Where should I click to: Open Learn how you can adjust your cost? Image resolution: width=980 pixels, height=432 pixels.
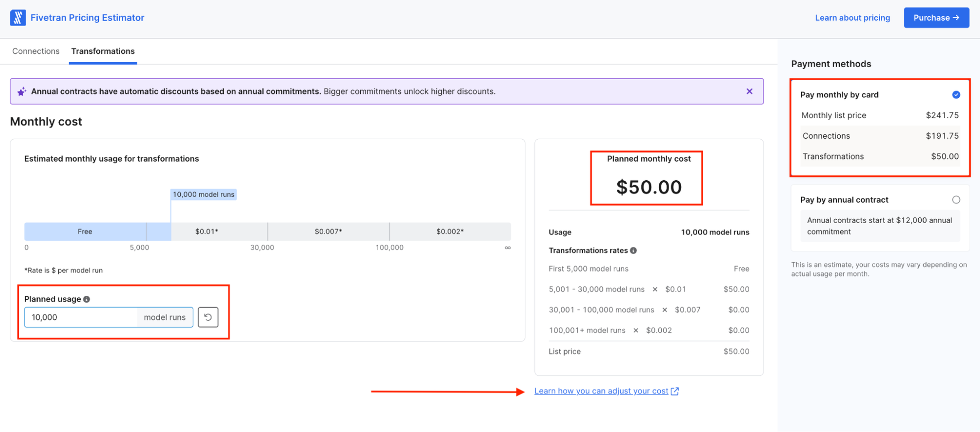tap(601, 391)
